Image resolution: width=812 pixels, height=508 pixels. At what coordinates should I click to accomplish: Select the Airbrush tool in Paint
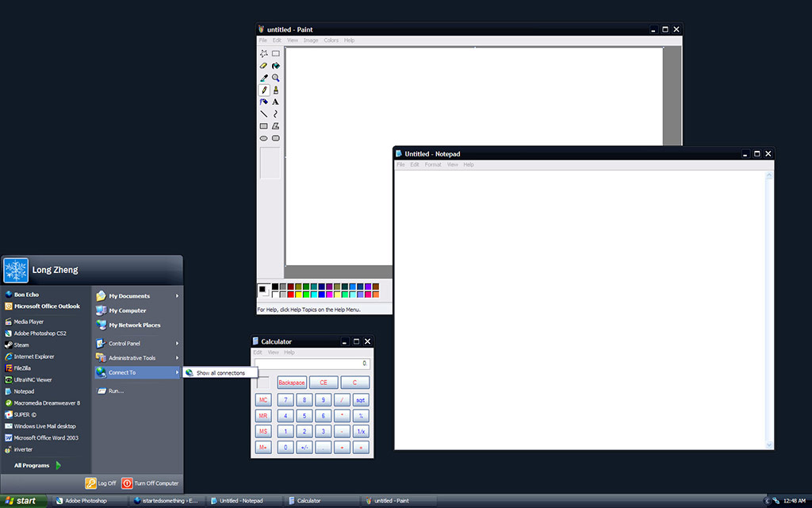[263, 102]
